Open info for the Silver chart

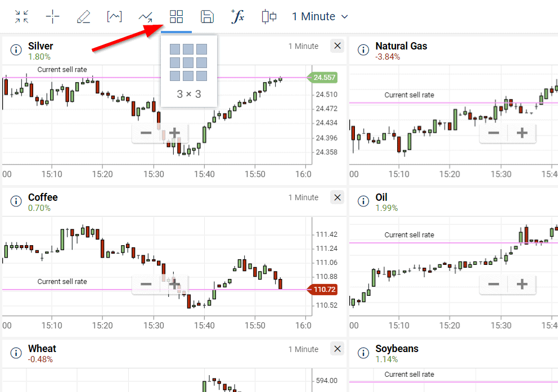click(16, 50)
